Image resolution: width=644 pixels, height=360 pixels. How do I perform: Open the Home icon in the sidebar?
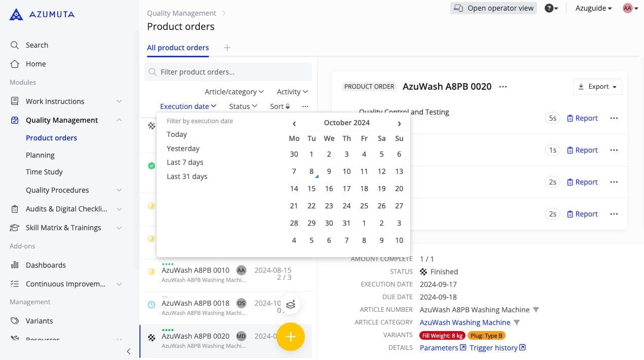(x=15, y=63)
